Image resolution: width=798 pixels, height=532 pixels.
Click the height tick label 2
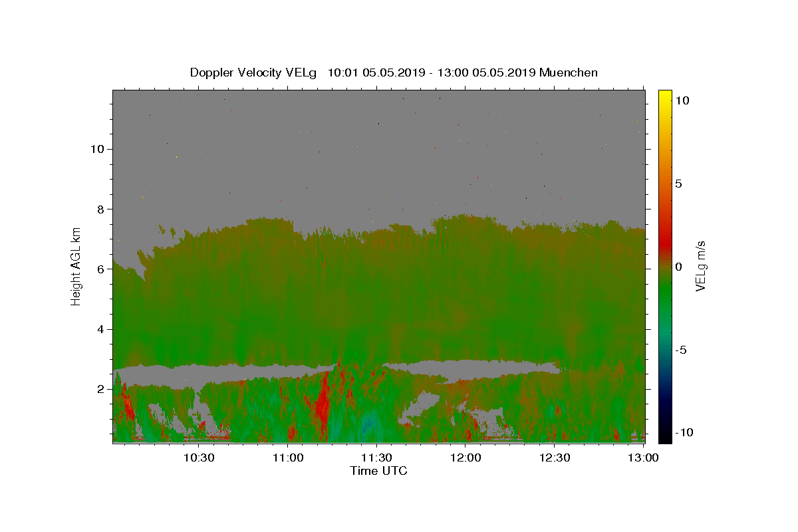100,389
